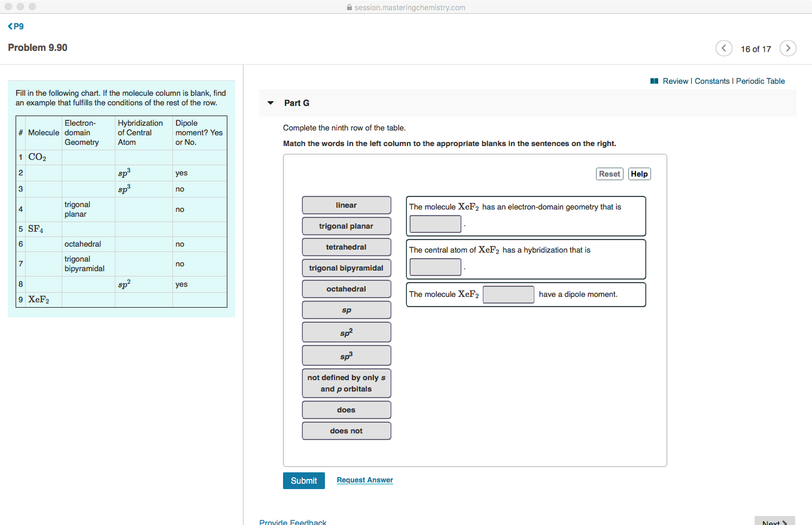
Task: Click the Review bookmark icon
Action: point(655,81)
